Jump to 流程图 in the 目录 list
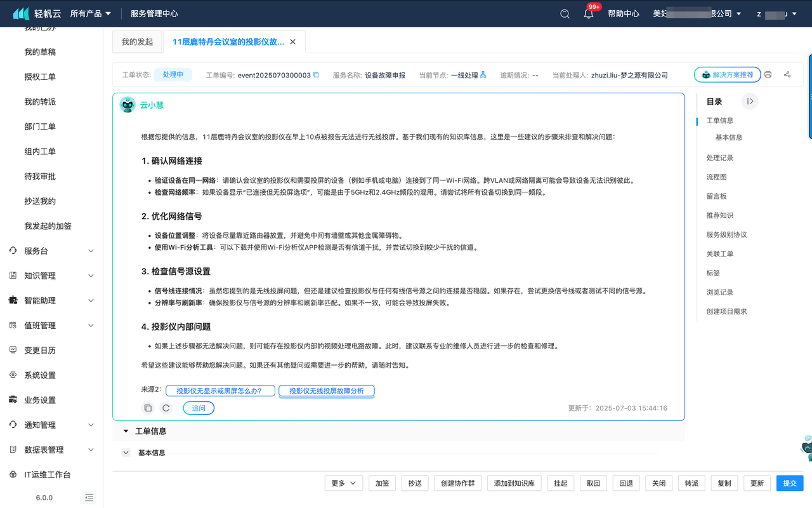Viewport: 812px width, 508px height. coord(716,177)
